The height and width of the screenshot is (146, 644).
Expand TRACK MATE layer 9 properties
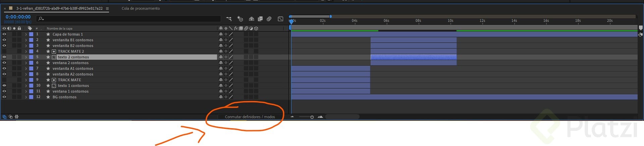coord(26,80)
